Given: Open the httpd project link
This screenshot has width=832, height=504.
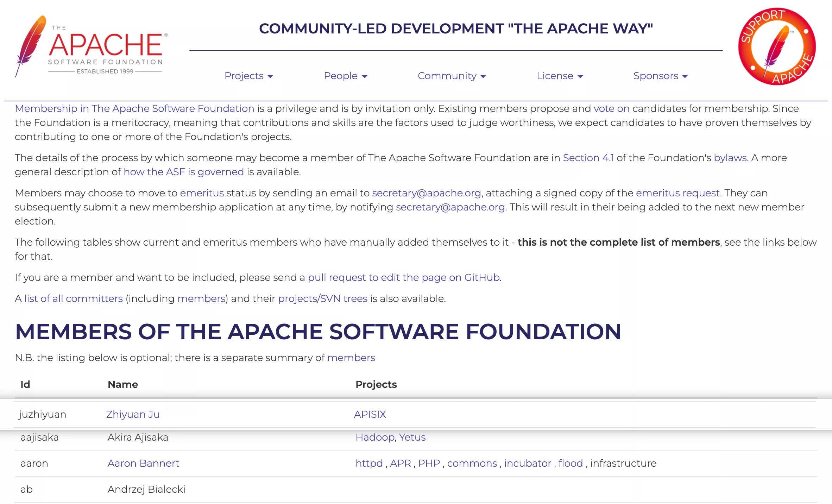Looking at the screenshot, I should pyautogui.click(x=369, y=463).
